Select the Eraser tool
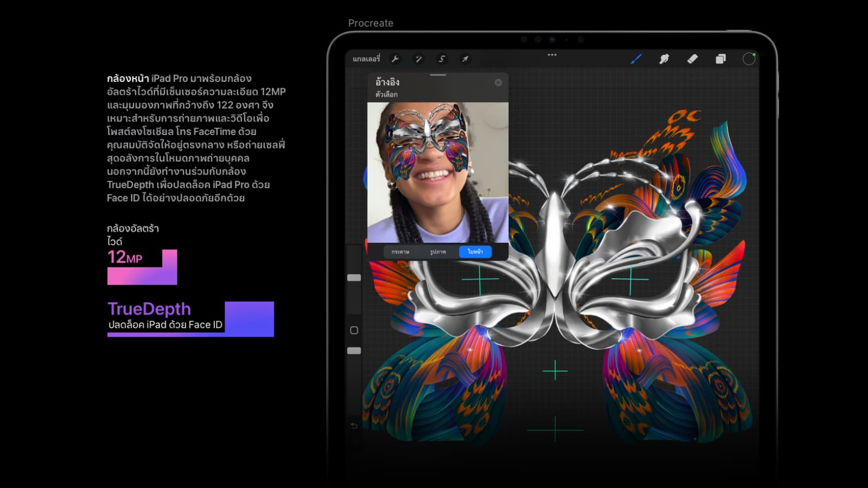Screen dimensions: 868x488 [x=692, y=59]
